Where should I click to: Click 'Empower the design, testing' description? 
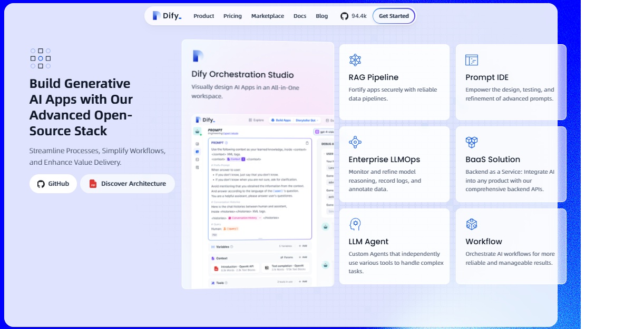[x=510, y=94]
